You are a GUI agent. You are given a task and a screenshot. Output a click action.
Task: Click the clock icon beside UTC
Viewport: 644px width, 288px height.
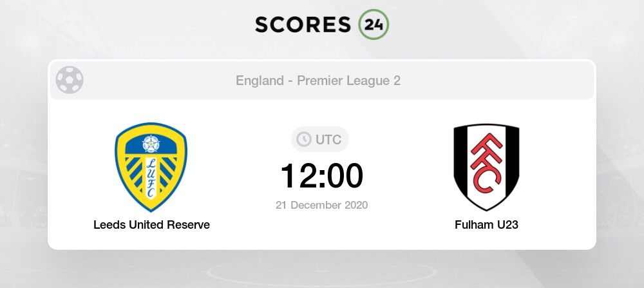pos(304,139)
